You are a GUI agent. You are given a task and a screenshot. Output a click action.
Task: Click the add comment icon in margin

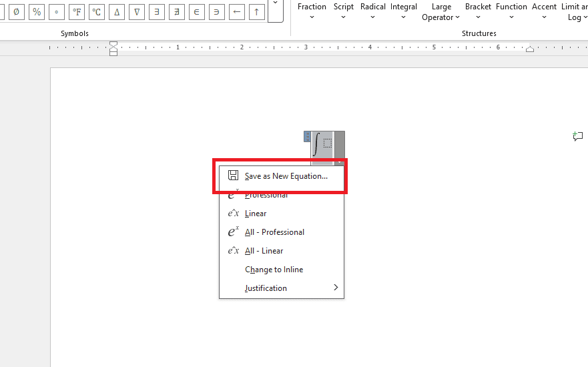578,136
